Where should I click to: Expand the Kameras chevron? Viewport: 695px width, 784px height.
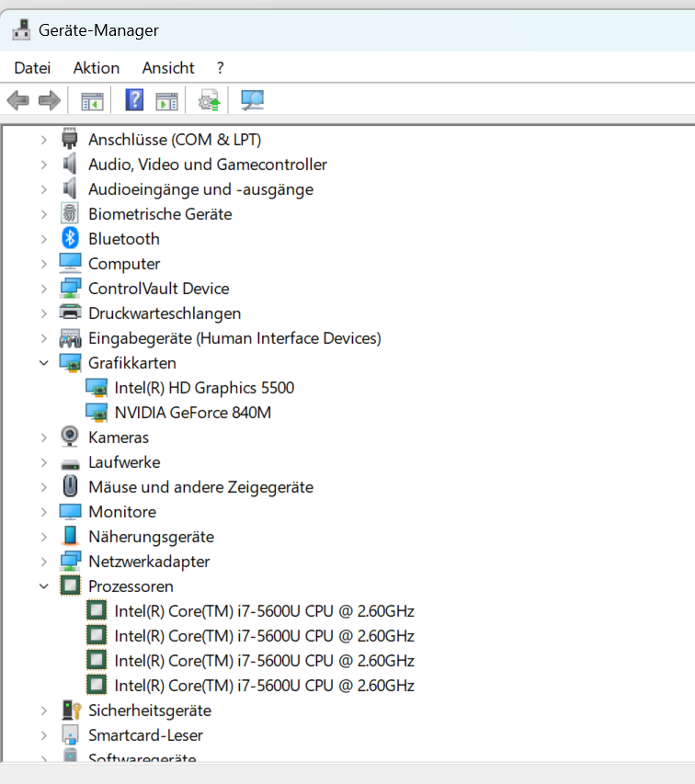click(44, 437)
